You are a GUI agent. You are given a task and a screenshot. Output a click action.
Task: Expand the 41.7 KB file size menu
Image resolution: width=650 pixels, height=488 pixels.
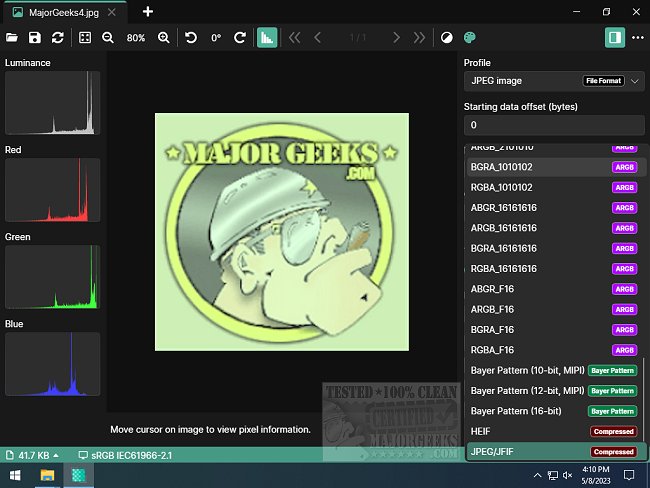[x=33, y=455]
